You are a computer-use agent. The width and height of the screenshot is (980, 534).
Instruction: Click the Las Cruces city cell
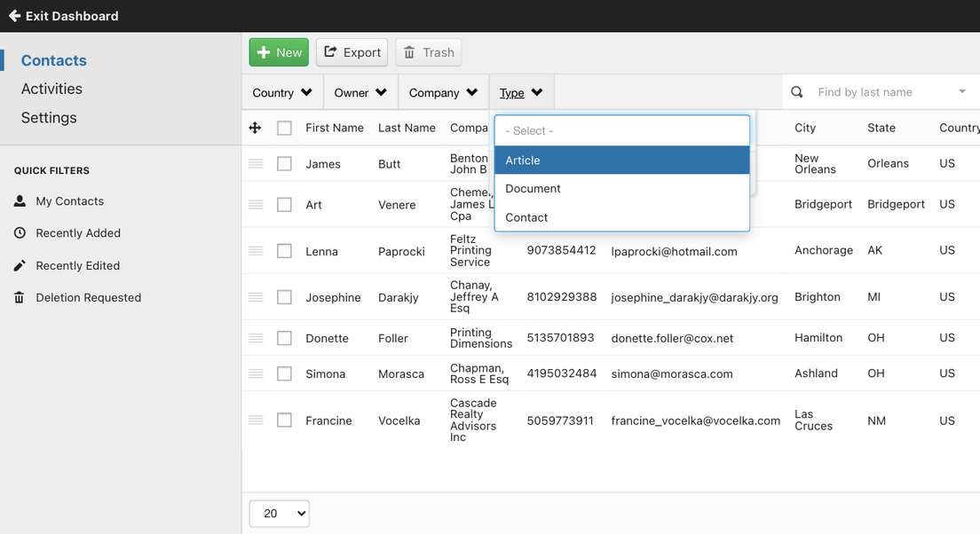(814, 420)
